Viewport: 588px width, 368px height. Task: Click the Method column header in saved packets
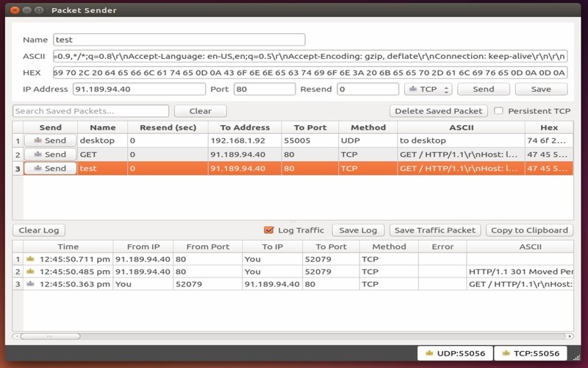point(367,127)
